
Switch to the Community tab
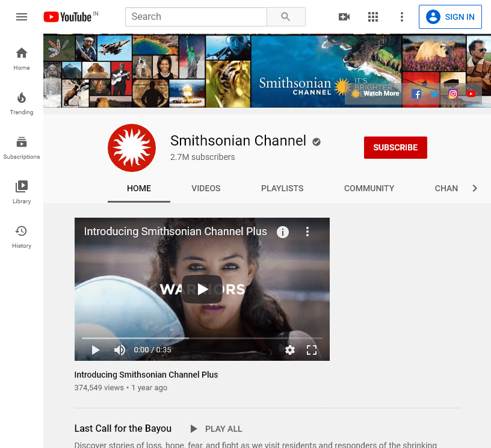369,188
